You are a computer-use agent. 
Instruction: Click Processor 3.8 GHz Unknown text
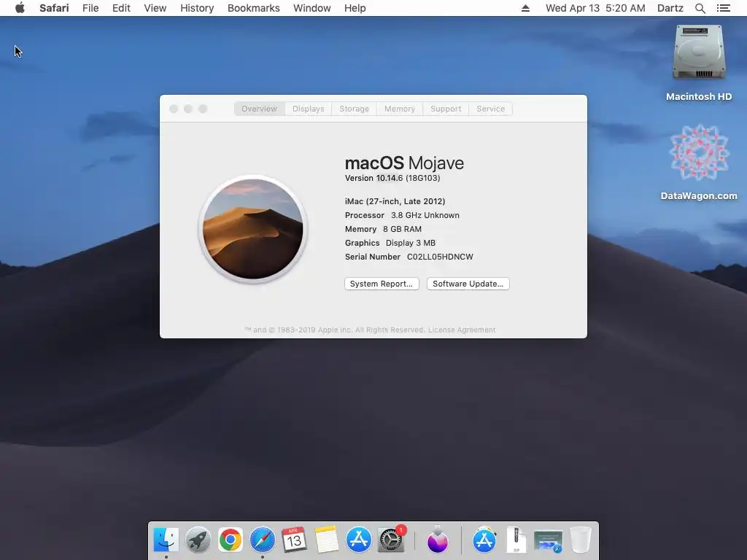pos(402,215)
